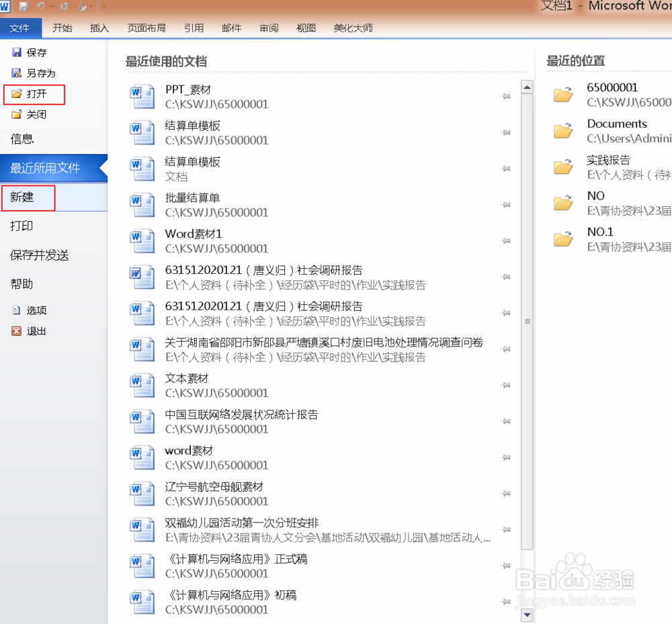Pin 《计算机与网络应用》正式稿 to list
Screen dimensions: 672x624
(x=506, y=566)
